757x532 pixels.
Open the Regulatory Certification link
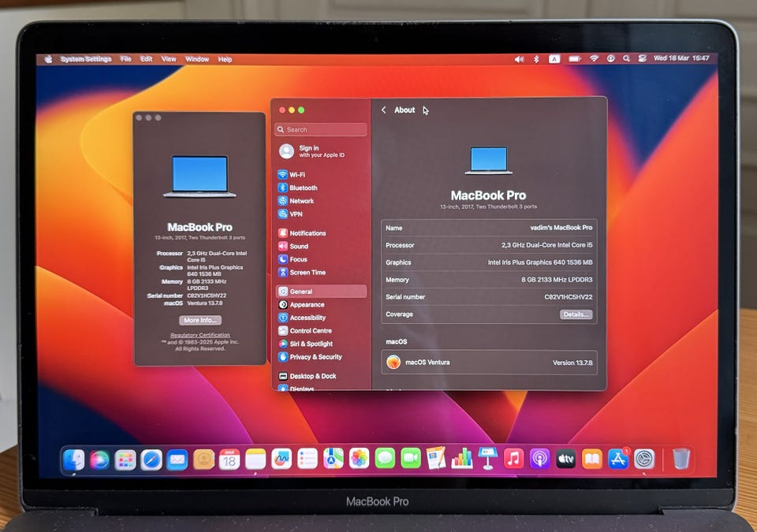point(200,335)
